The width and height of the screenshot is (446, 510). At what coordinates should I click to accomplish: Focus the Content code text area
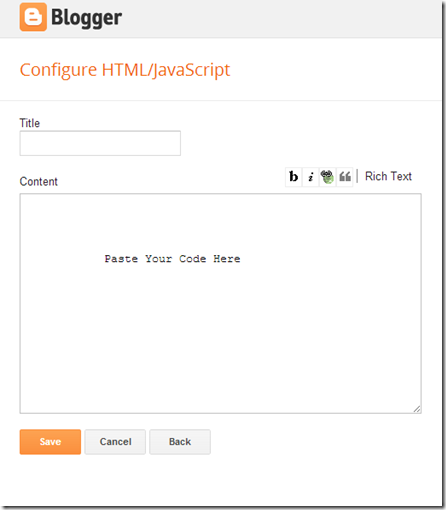[x=220, y=303]
